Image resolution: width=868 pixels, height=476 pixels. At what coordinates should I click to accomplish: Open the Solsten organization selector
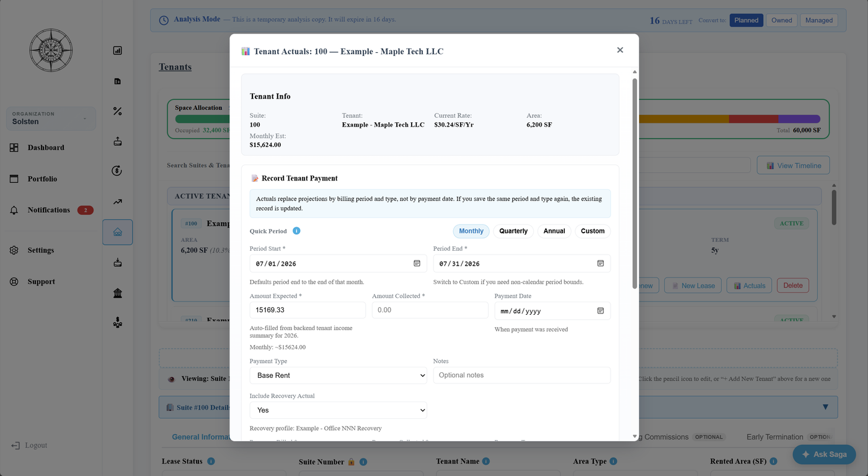pyautogui.click(x=51, y=118)
